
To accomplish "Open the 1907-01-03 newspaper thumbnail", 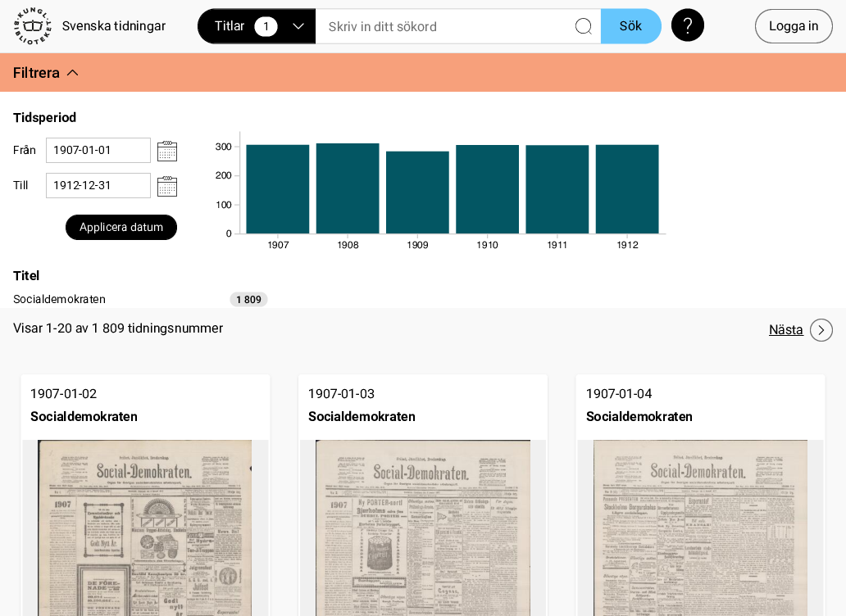I will coord(422,528).
